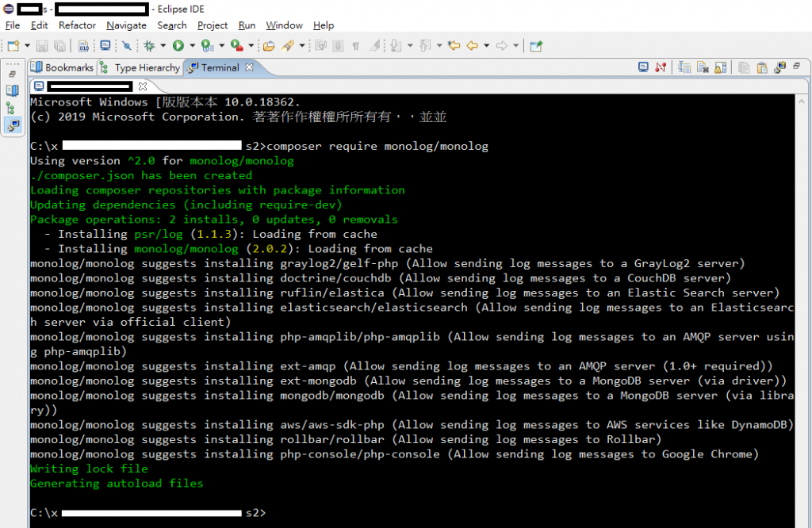Close the inner terminal session tab
Image resolution: width=812 pixels, height=528 pixels.
point(144,86)
